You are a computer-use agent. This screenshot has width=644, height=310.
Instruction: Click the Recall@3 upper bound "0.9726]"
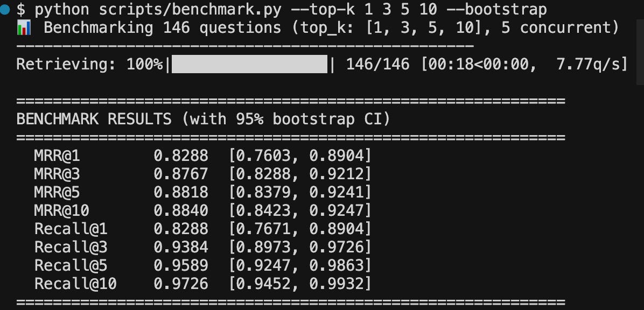340,247
